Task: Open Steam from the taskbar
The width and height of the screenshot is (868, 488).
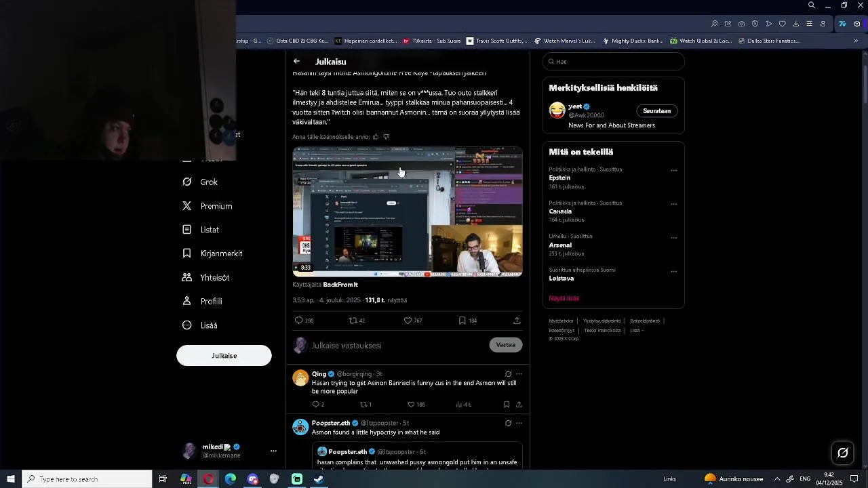Action: 319,479
